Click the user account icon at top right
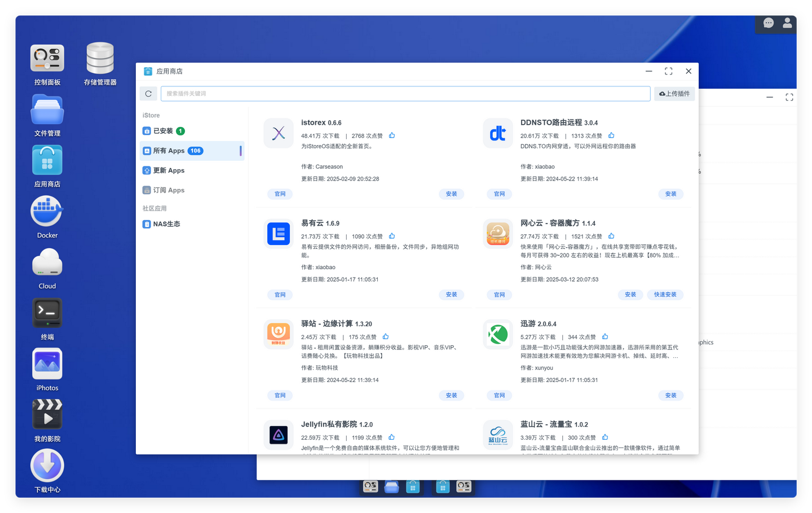 point(787,23)
